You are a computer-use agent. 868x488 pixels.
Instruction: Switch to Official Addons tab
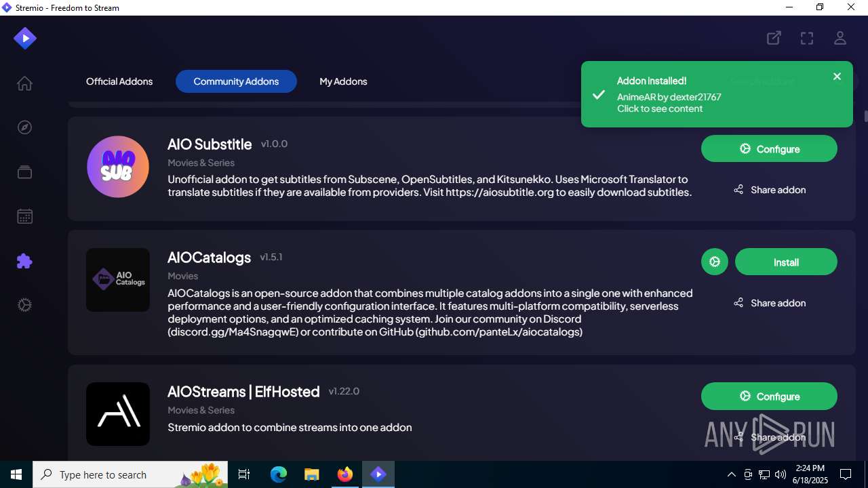point(119,81)
